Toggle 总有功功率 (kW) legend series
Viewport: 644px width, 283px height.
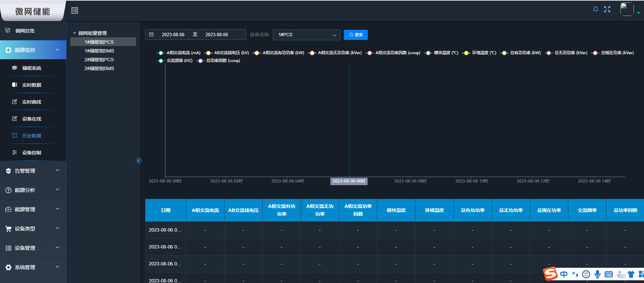click(x=521, y=53)
